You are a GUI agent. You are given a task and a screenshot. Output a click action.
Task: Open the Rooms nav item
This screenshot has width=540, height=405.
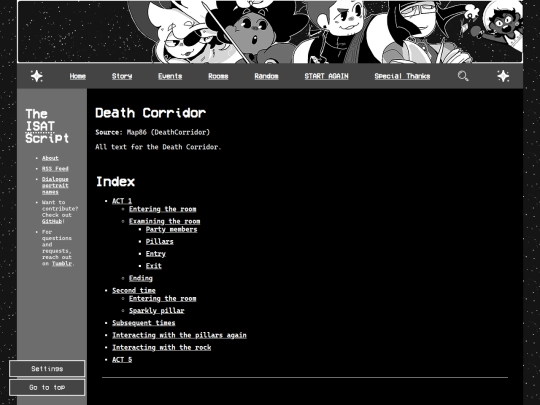218,76
